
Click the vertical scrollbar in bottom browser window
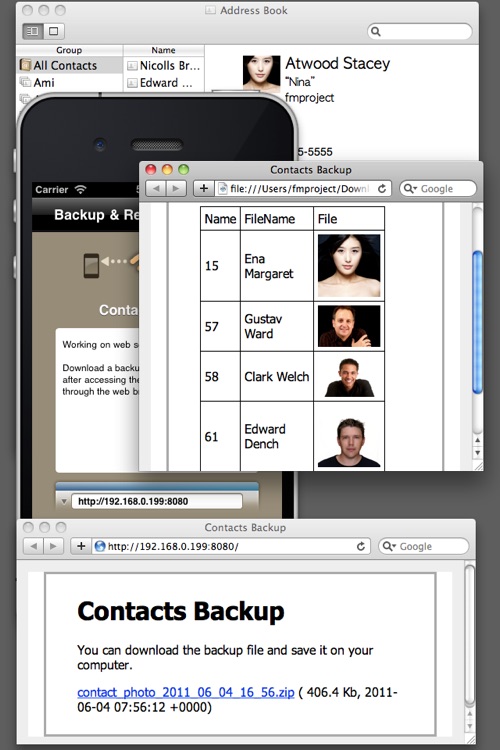click(x=470, y=636)
